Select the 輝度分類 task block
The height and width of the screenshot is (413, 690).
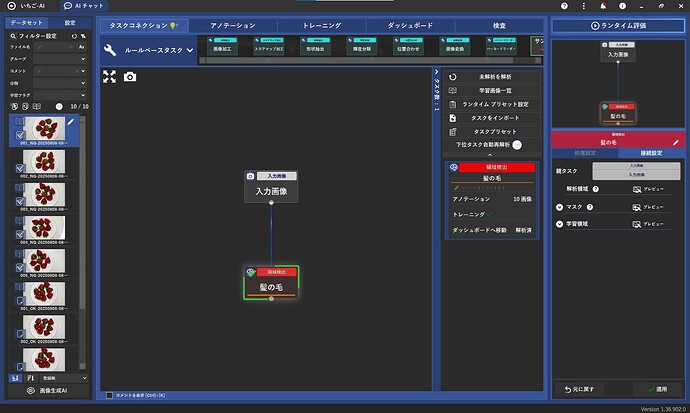[x=362, y=46]
